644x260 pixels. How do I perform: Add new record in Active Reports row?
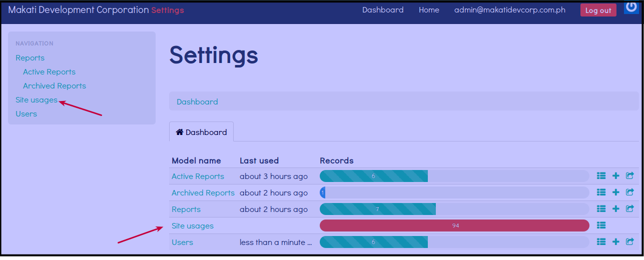pos(616,176)
